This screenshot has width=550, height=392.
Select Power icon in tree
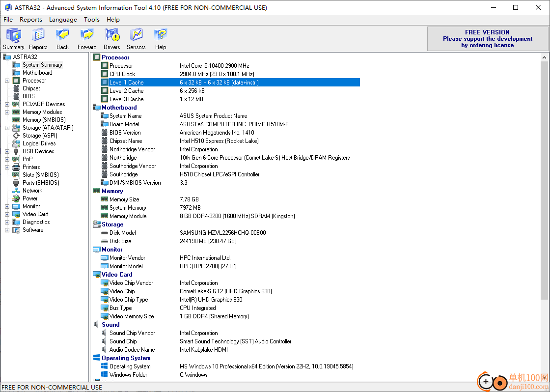pos(16,198)
